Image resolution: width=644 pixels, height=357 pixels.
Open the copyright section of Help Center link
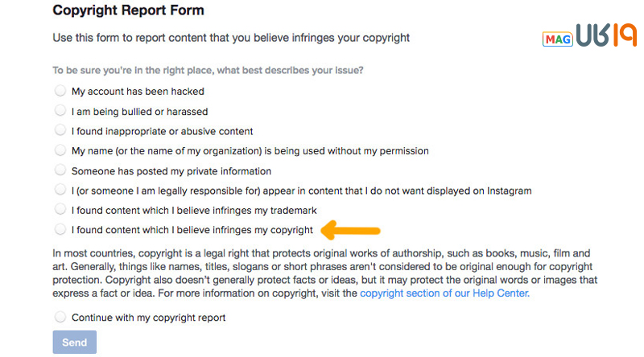(x=445, y=293)
